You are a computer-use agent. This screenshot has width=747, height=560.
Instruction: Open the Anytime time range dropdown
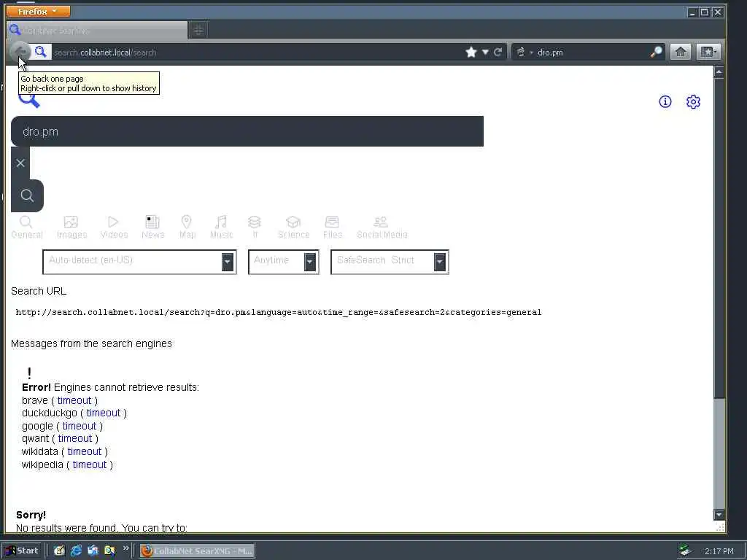[x=284, y=262]
